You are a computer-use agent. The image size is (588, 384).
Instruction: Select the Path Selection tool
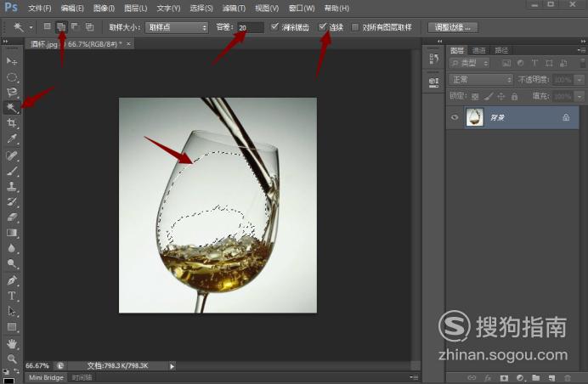pos(12,311)
